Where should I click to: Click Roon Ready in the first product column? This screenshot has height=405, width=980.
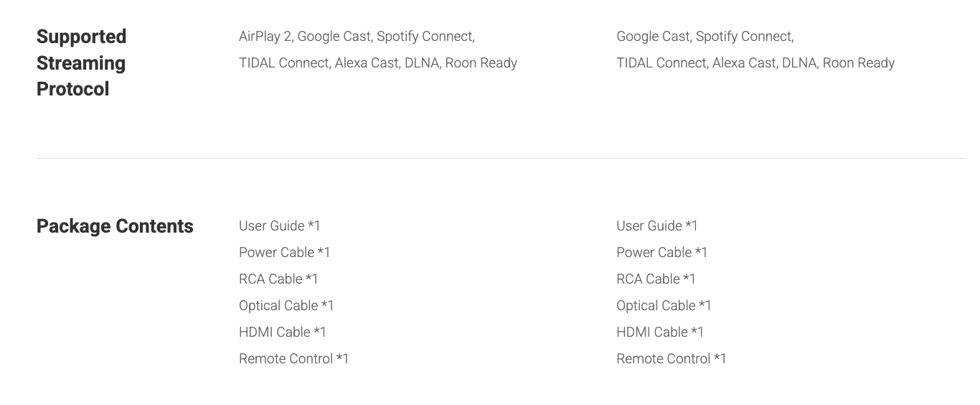coord(481,63)
